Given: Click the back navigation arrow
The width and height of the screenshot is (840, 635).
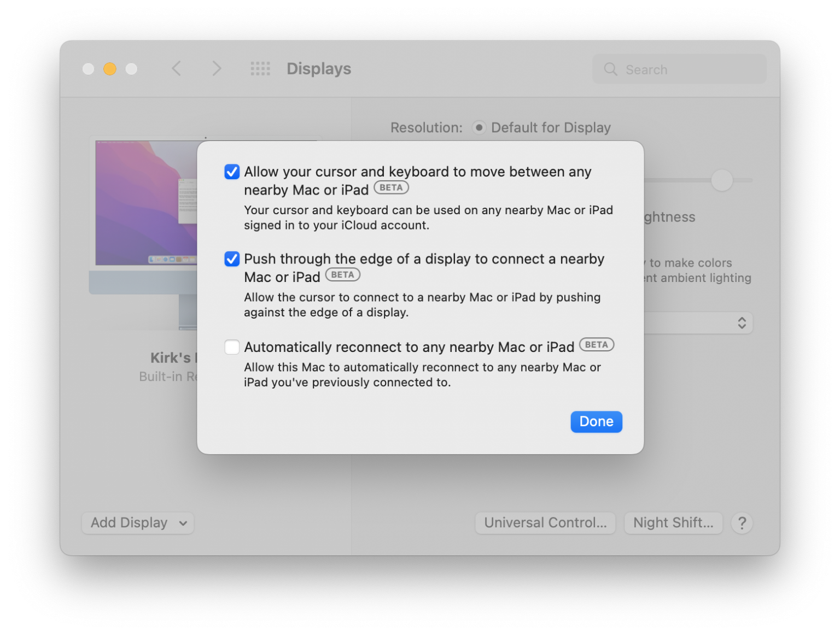Looking at the screenshot, I should pyautogui.click(x=176, y=68).
